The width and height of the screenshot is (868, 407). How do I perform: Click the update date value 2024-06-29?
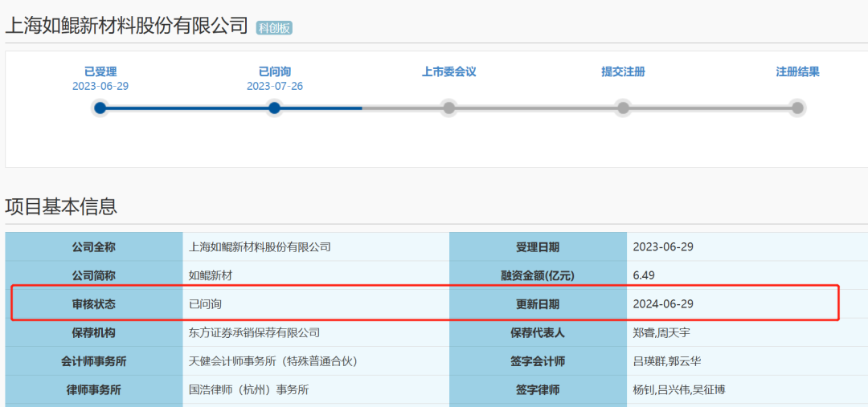click(663, 304)
